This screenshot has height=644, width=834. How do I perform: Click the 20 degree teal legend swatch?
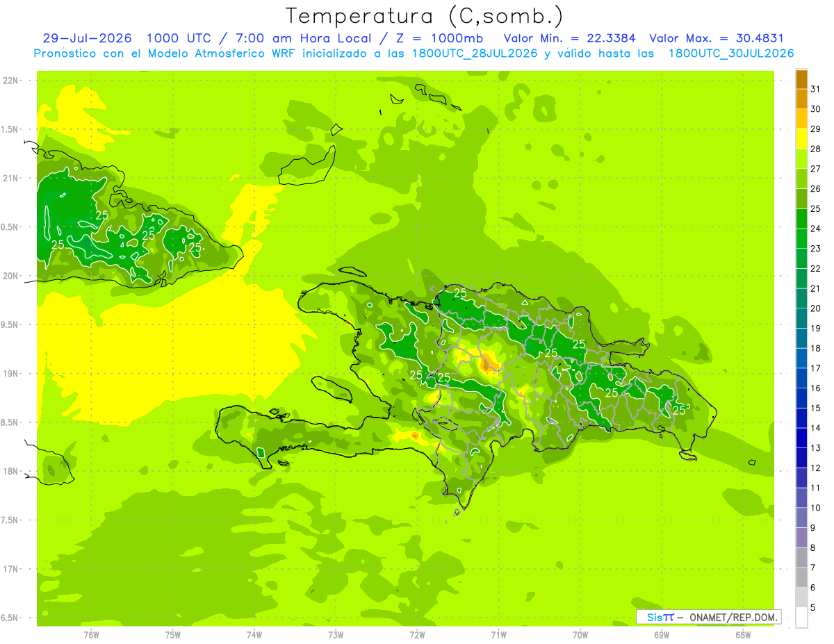pos(801,299)
